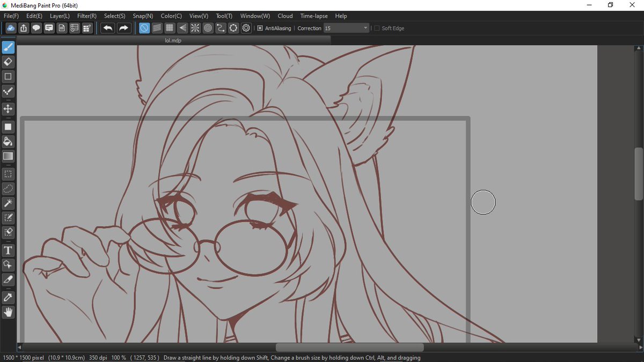Open the Edit menu
644x362 pixels.
click(x=34, y=16)
